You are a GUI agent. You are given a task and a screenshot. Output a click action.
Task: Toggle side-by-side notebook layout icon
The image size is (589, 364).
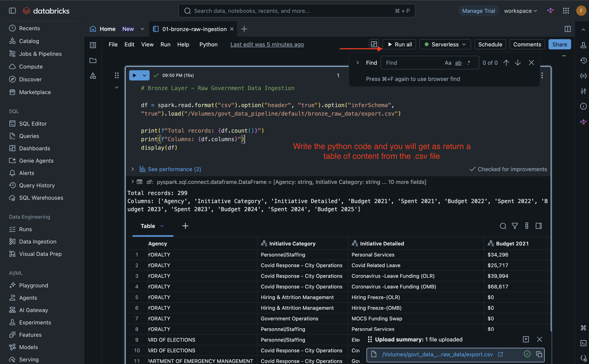pos(567,29)
